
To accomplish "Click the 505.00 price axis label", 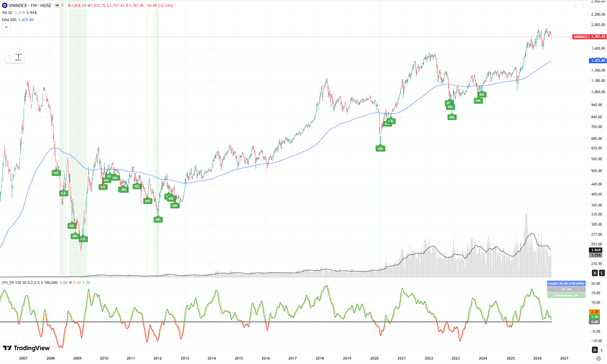I will (597, 171).
